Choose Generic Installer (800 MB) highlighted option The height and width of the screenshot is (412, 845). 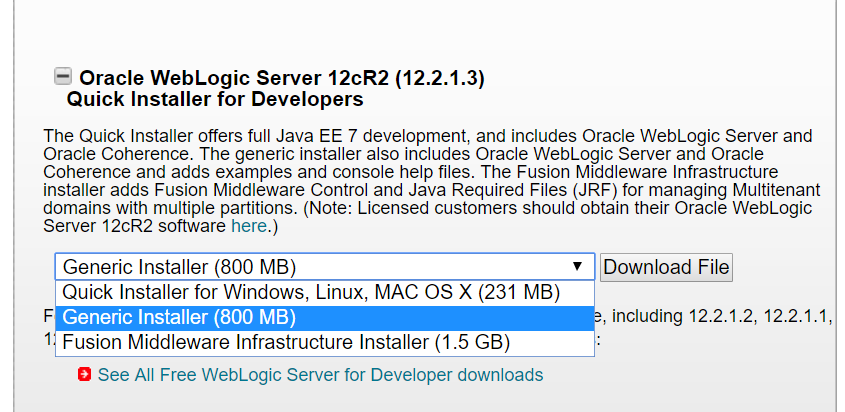(325, 318)
